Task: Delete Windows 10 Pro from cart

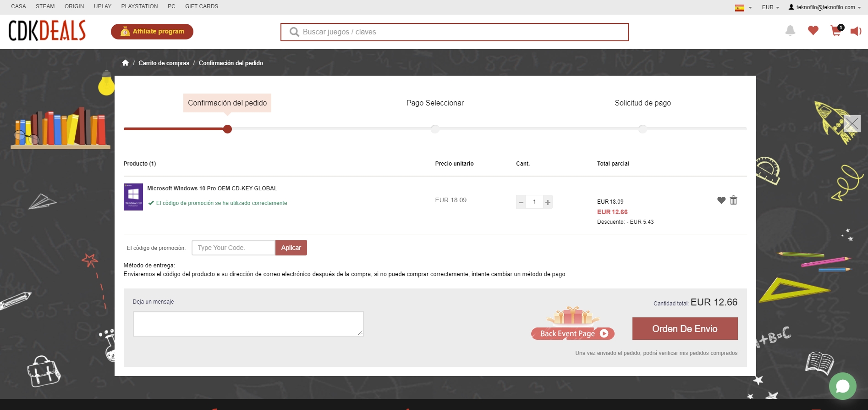Action: point(733,200)
